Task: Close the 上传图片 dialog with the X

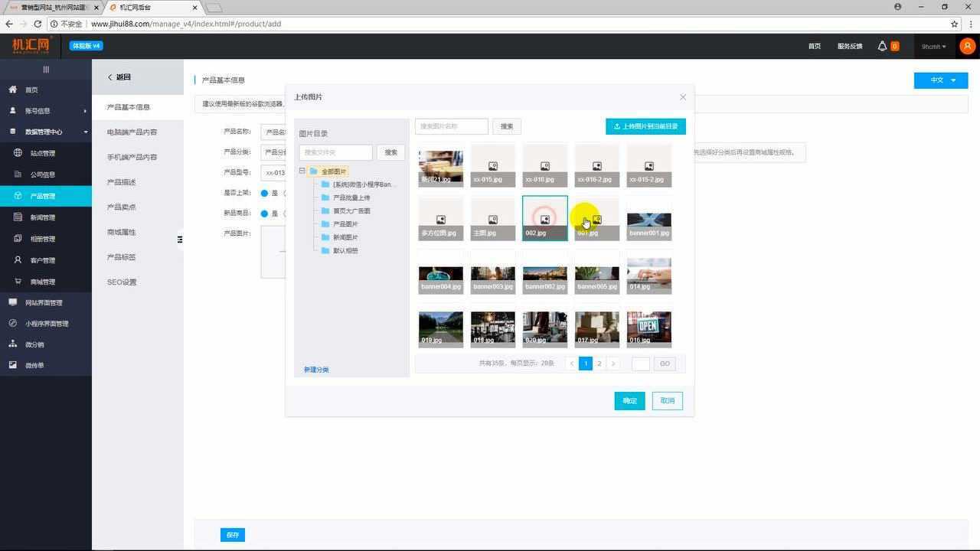Action: (x=683, y=97)
